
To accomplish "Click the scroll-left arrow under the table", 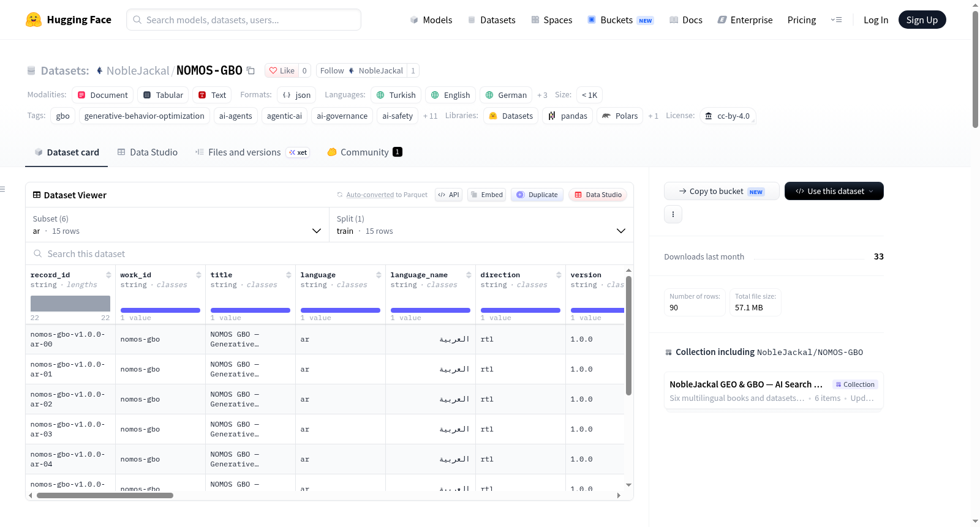I will [x=31, y=495].
